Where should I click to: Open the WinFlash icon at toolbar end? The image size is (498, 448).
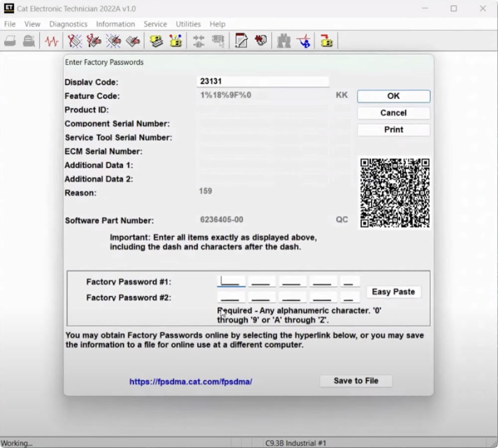tap(326, 41)
